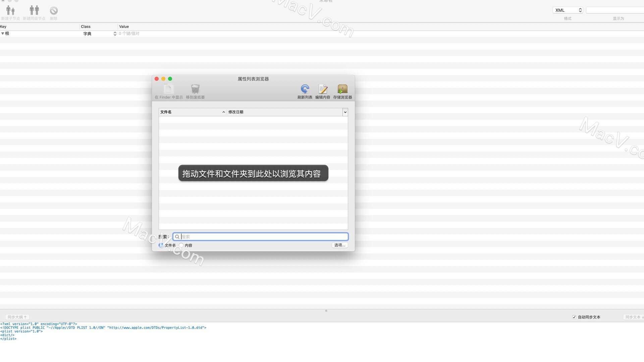Click the <dict/> line in XML text
The image size is (644, 362).
7,335
